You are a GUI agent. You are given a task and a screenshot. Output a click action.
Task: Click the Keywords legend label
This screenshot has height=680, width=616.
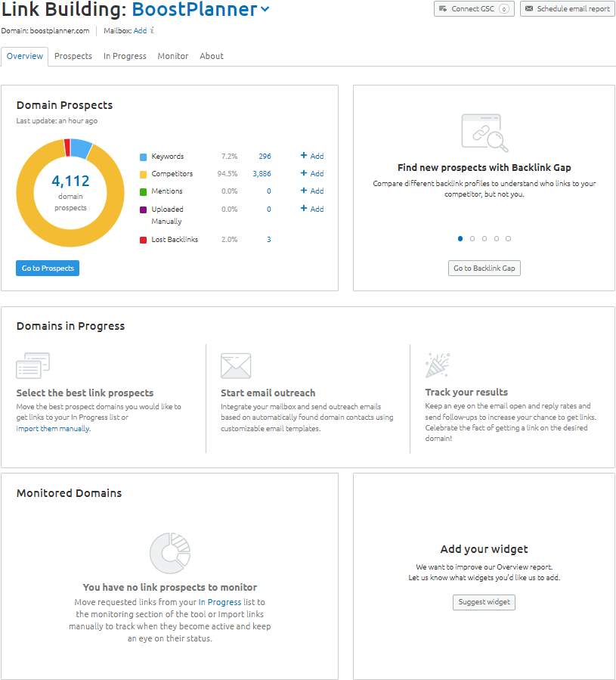168,157
